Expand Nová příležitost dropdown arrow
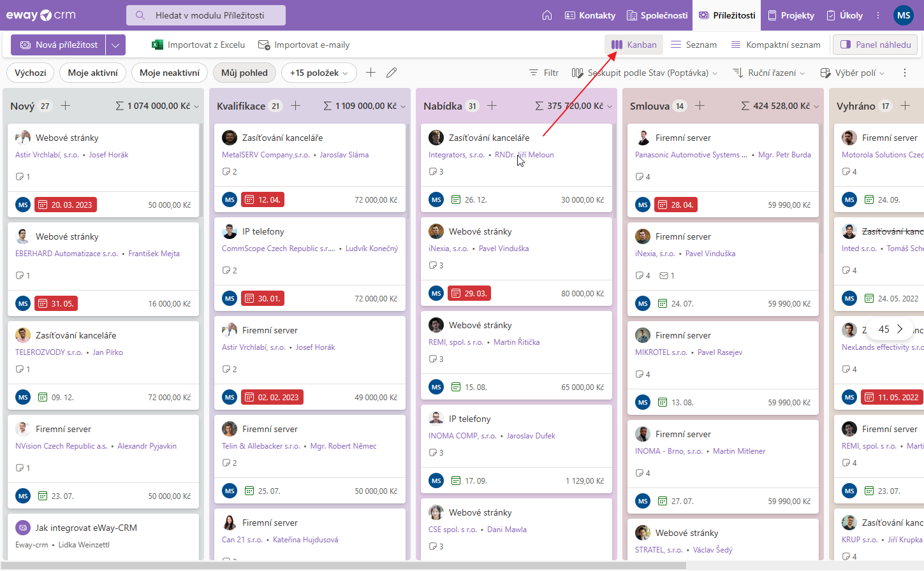This screenshot has width=924, height=571. tap(115, 45)
